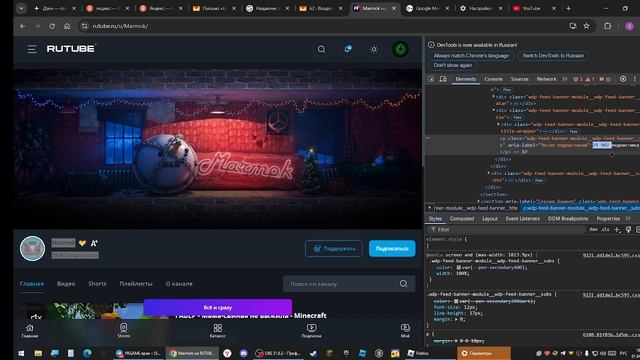Switch to the Google Maps browser tab
This screenshot has width=640, height=360.
(428, 8)
